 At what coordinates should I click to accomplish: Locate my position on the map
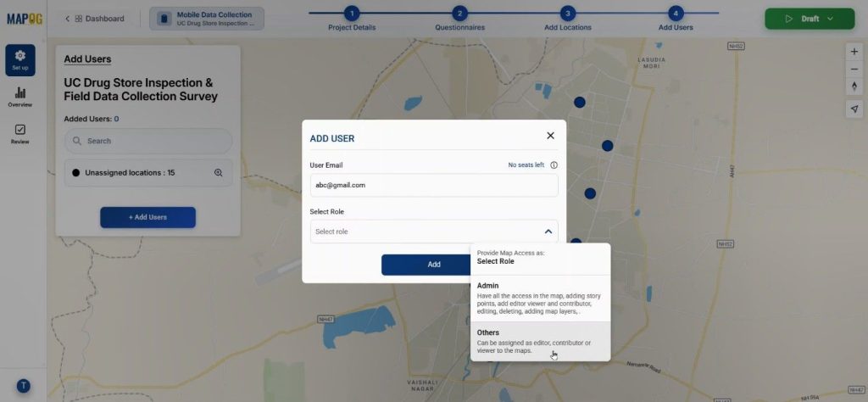pyautogui.click(x=854, y=109)
